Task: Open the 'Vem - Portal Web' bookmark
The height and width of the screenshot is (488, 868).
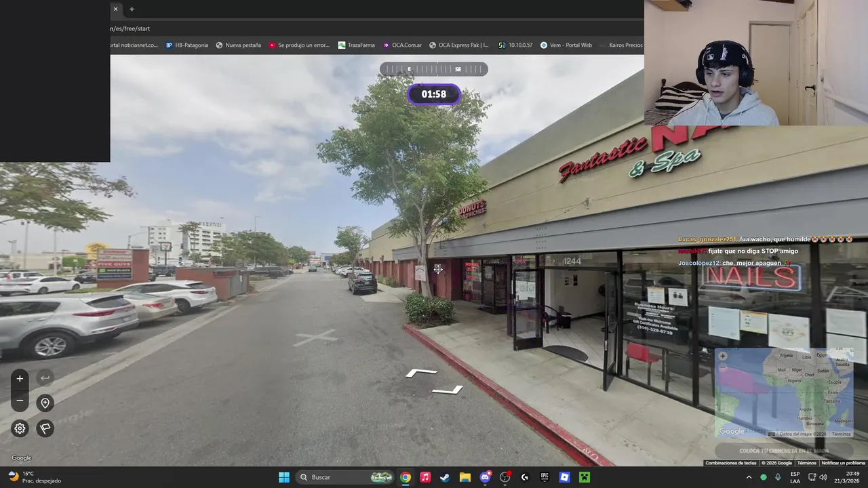Action: (x=566, y=45)
